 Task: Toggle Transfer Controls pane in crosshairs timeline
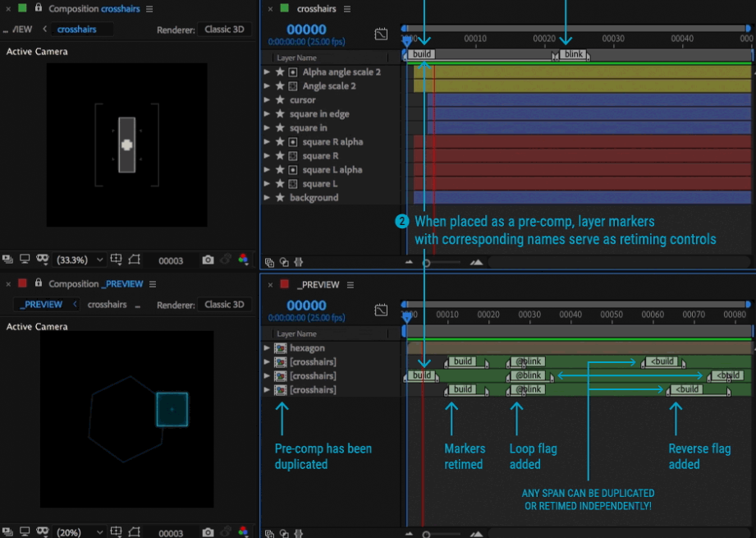284,263
